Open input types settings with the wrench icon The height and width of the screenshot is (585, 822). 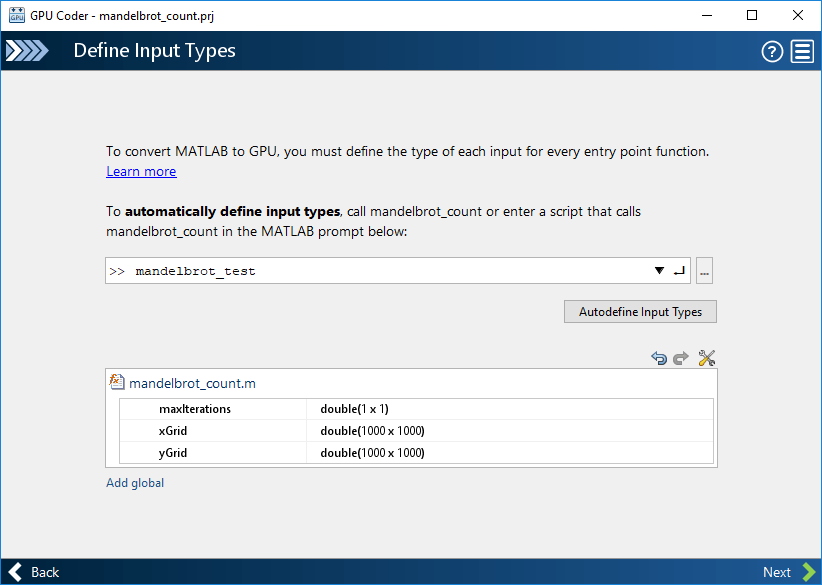point(706,357)
